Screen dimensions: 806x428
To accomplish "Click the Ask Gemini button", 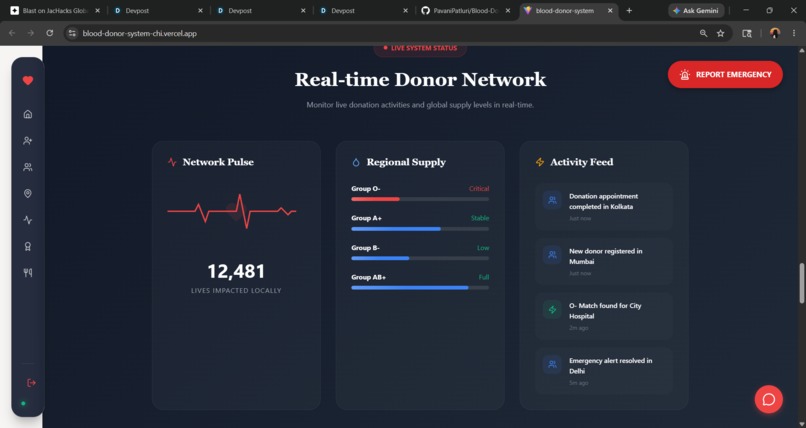I will 696,10.
